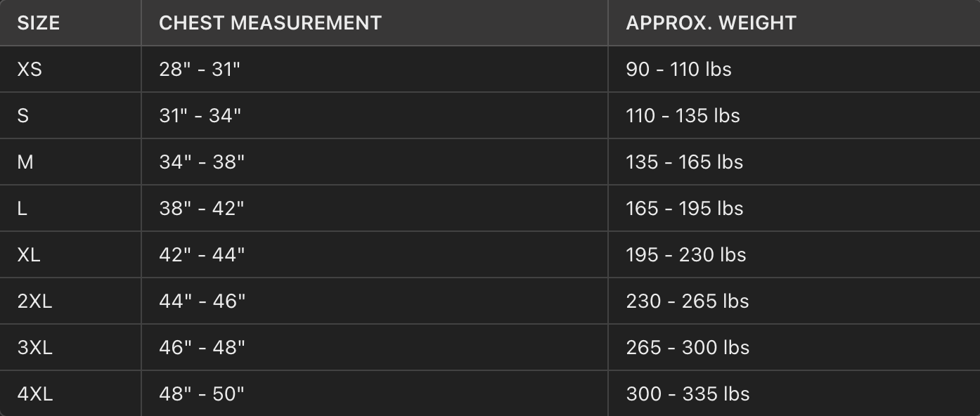Click chest measurement 42" - 44"
The height and width of the screenshot is (416, 980).
202,255
